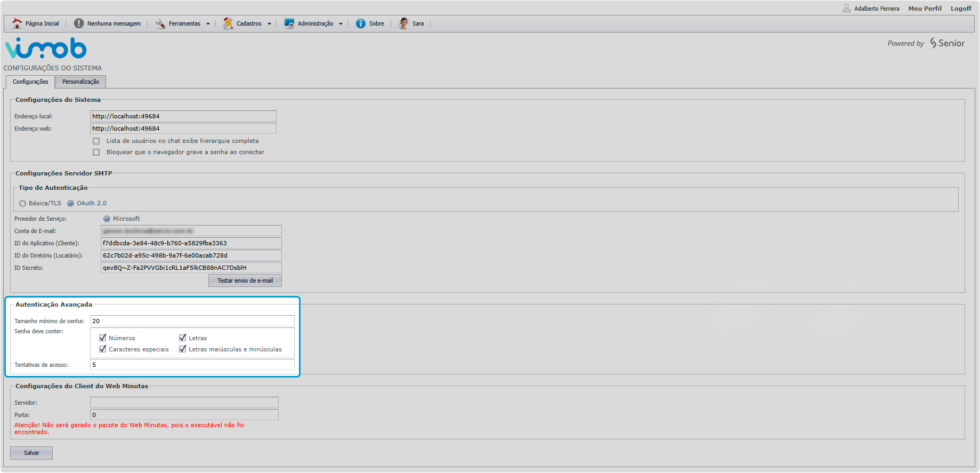Image resolution: width=980 pixels, height=473 pixels.
Task: Click the vimob logo
Action: [x=45, y=48]
